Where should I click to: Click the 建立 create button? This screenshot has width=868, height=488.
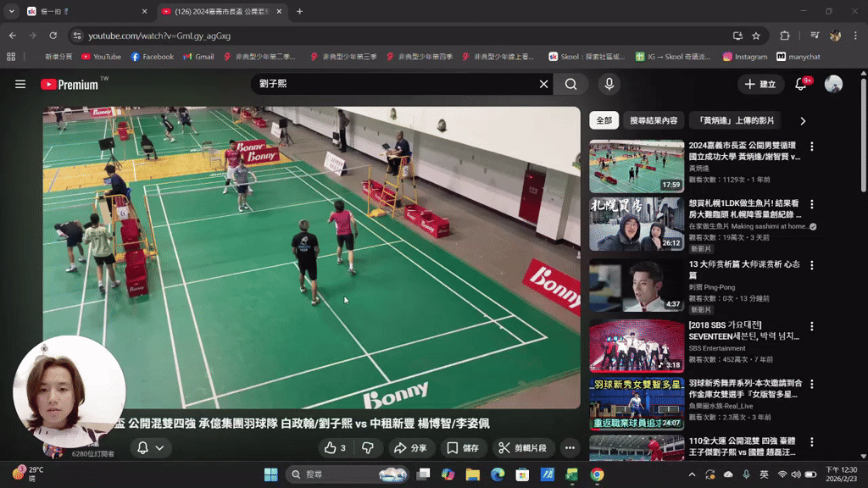coord(760,84)
